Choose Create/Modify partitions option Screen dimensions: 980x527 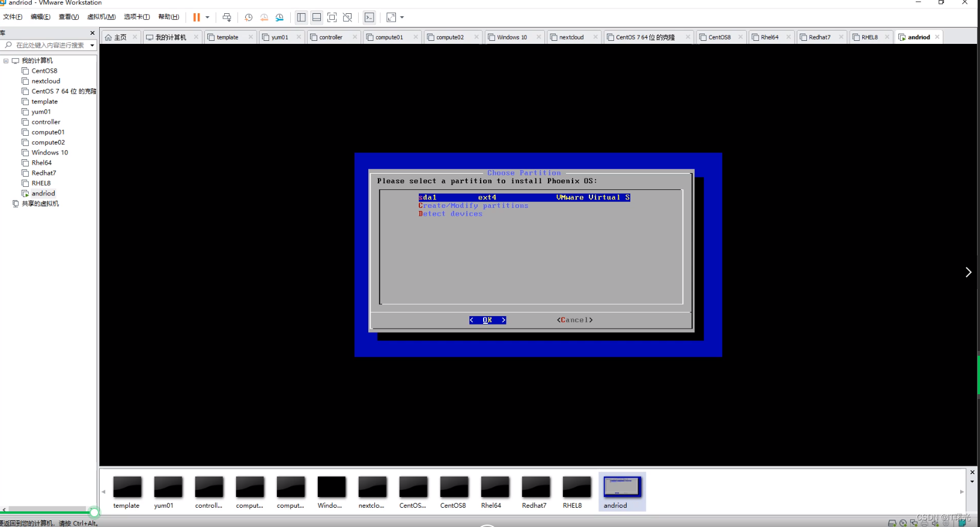click(473, 206)
